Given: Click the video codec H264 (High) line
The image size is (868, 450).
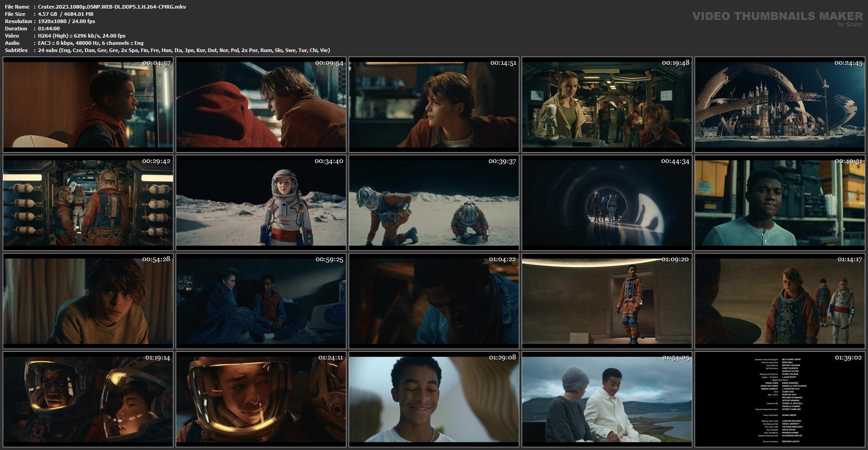Looking at the screenshot, I should [x=82, y=36].
